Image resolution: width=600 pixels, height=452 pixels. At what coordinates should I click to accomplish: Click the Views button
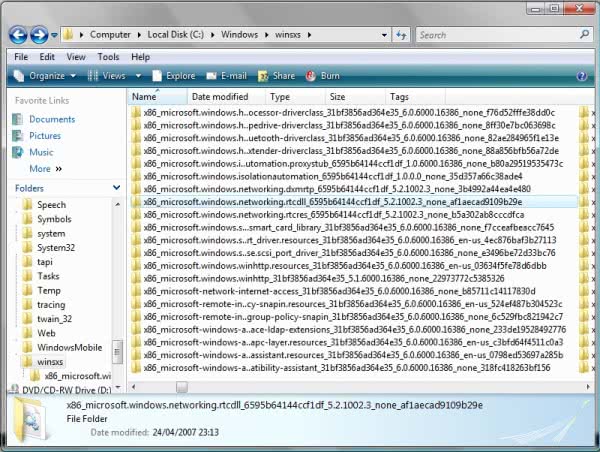107,76
